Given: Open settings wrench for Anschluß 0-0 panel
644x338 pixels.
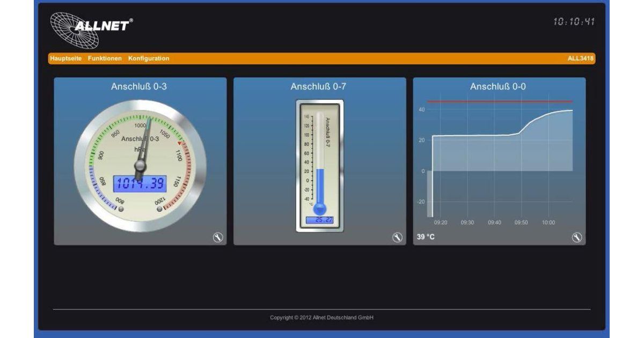Looking at the screenshot, I should pyautogui.click(x=577, y=238).
